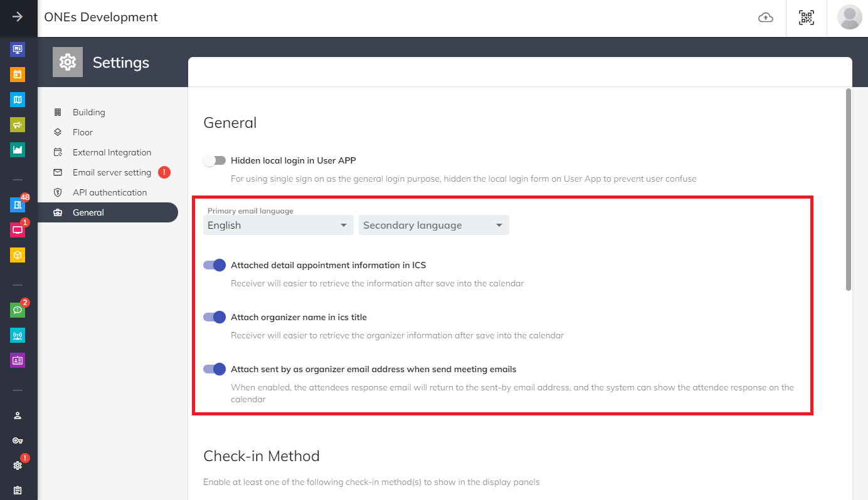The image size is (868, 500).
Task: Expand sidebar with the arrow icon
Action: point(18,18)
